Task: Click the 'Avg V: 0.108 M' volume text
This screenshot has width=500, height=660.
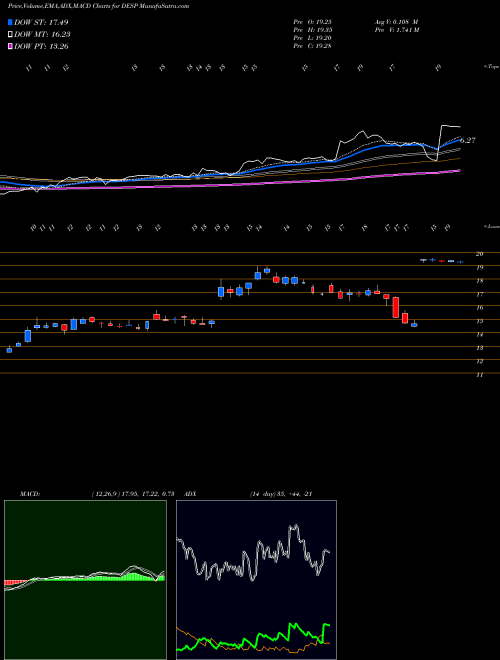Action: [396, 22]
